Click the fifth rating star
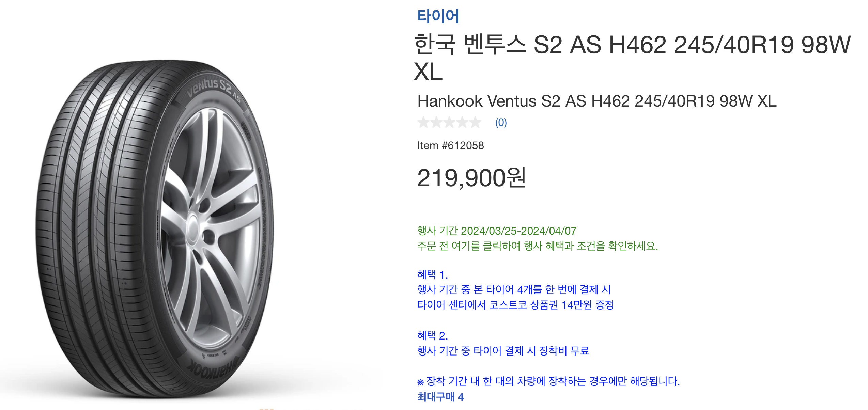This screenshot has width=868, height=410. click(475, 122)
